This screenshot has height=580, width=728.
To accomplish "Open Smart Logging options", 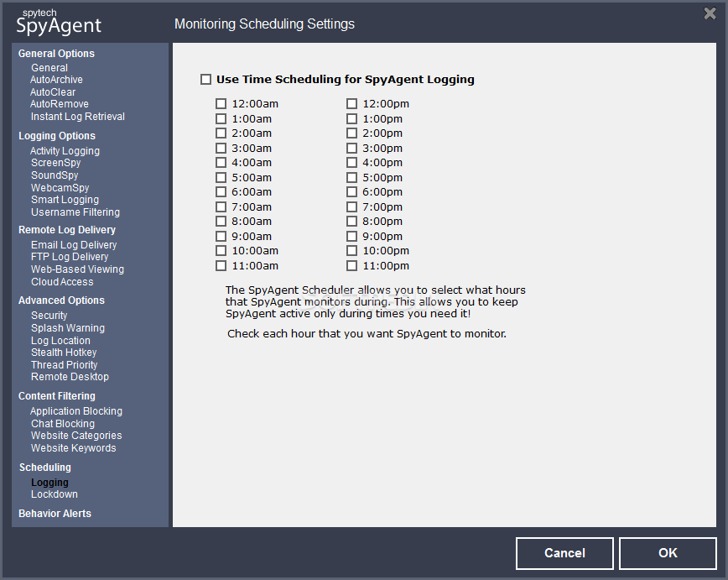I will (x=65, y=200).
